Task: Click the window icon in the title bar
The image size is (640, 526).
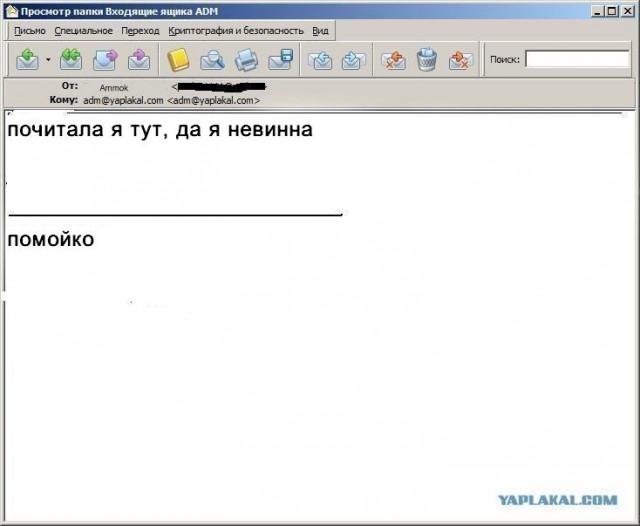Action: [12, 11]
